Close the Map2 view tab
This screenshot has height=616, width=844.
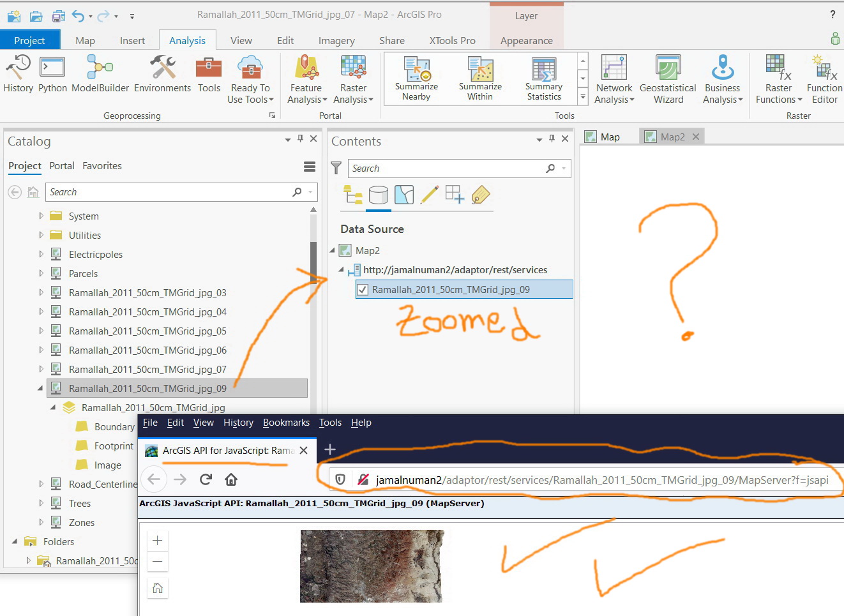(x=696, y=137)
